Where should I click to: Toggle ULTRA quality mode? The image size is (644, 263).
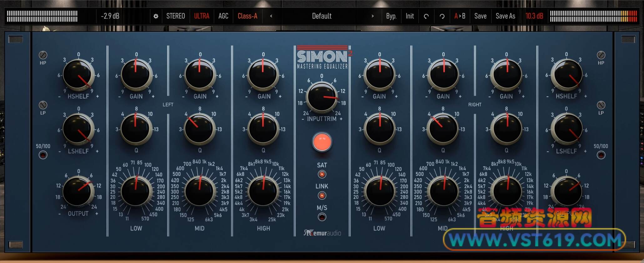point(202,16)
